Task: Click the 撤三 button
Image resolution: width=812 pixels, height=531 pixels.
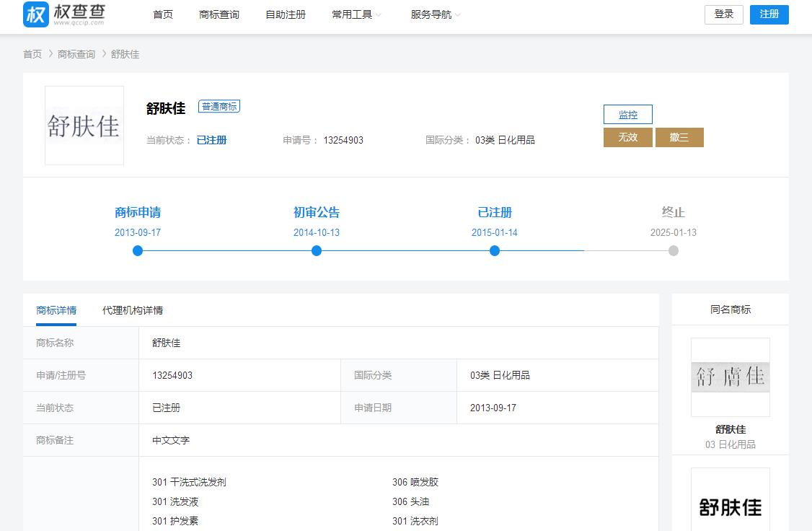Action: coord(679,137)
